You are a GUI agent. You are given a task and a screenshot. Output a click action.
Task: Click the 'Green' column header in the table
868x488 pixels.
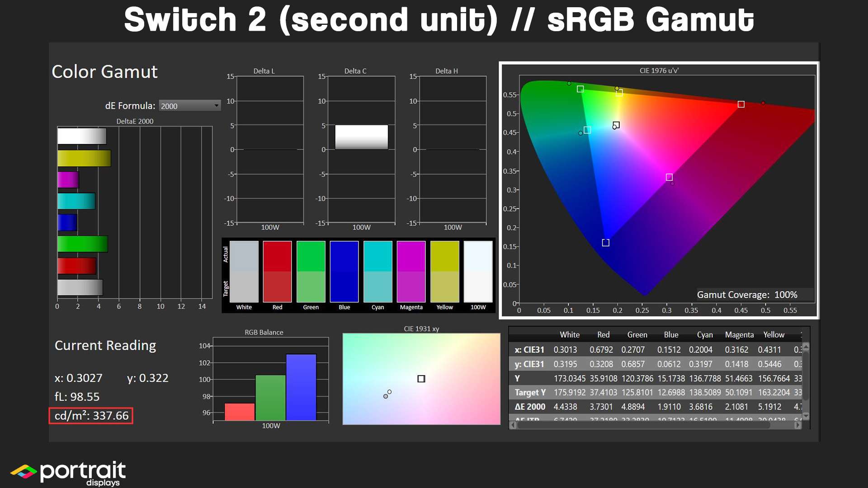[637, 335]
